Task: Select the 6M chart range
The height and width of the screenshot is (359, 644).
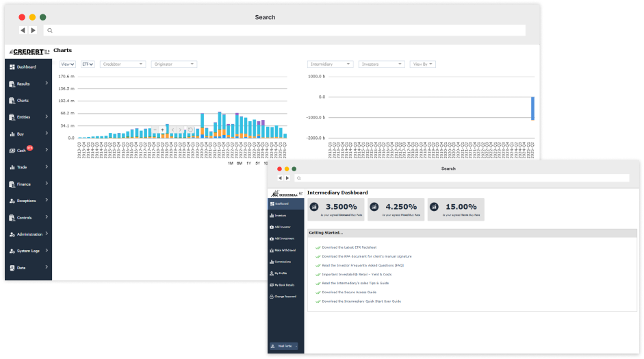Action: tap(240, 163)
